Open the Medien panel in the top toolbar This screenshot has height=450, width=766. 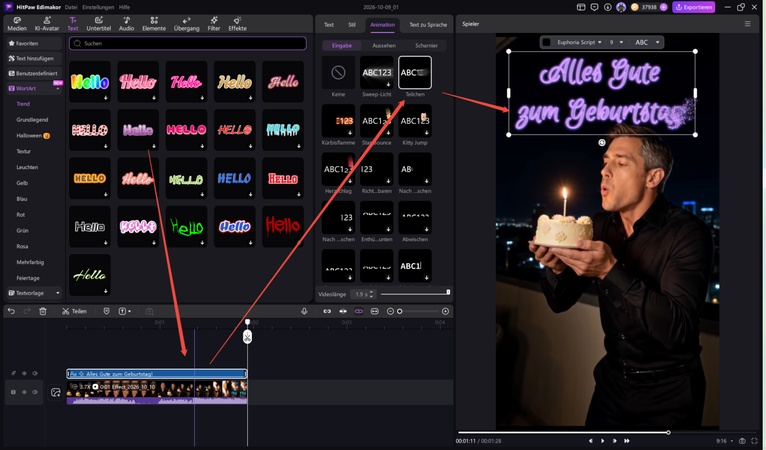tap(17, 24)
